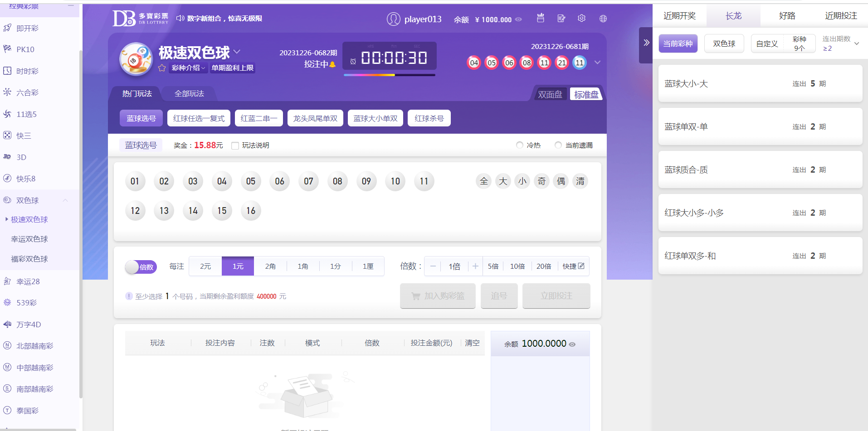Open the 好路 tab
This screenshot has width=868, height=431.
[x=787, y=16]
